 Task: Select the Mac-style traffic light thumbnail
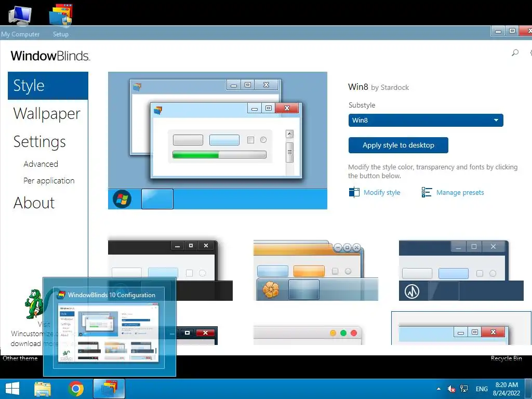pyautogui.click(x=308, y=336)
